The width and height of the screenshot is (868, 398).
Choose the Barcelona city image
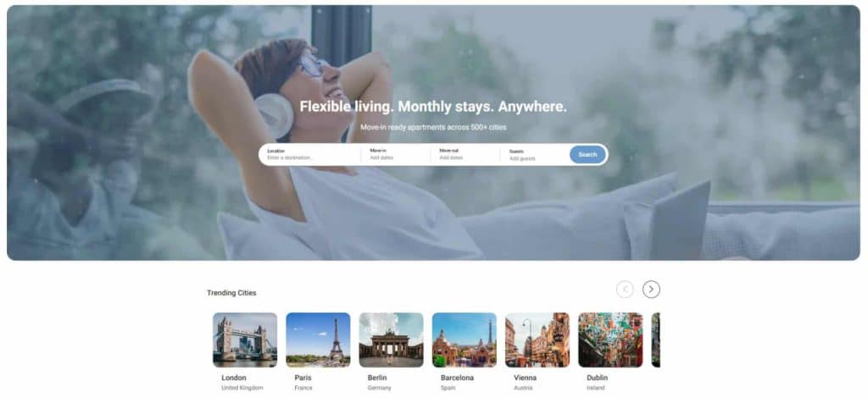tap(465, 340)
